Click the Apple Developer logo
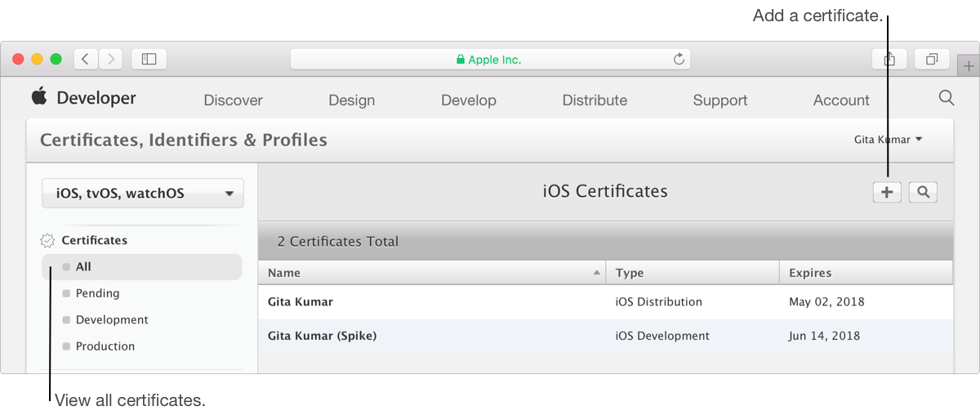This screenshot has width=980, height=415. point(83,98)
